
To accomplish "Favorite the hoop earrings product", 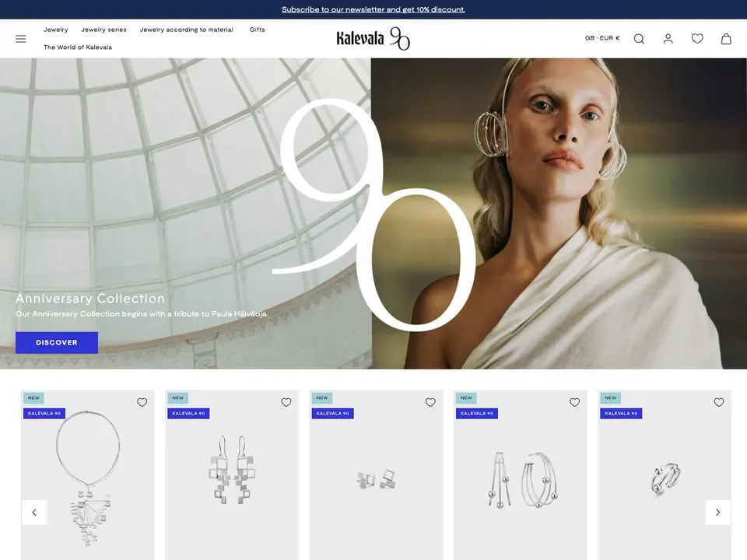I will [575, 402].
